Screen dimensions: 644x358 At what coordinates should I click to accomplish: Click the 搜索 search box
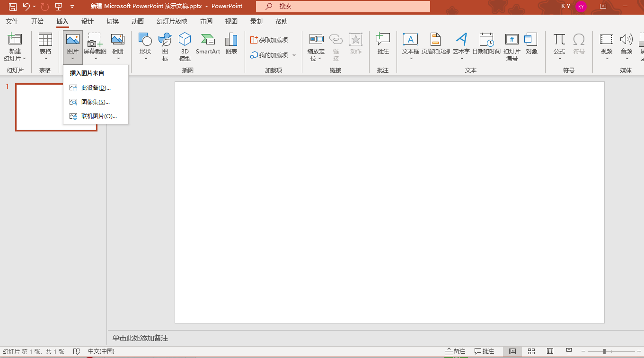click(343, 7)
